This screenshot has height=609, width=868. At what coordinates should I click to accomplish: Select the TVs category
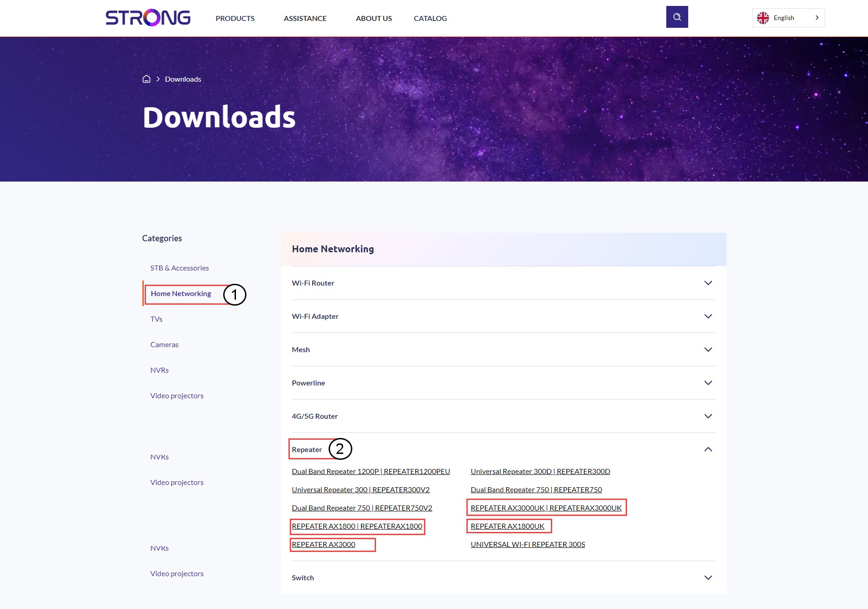tap(156, 319)
